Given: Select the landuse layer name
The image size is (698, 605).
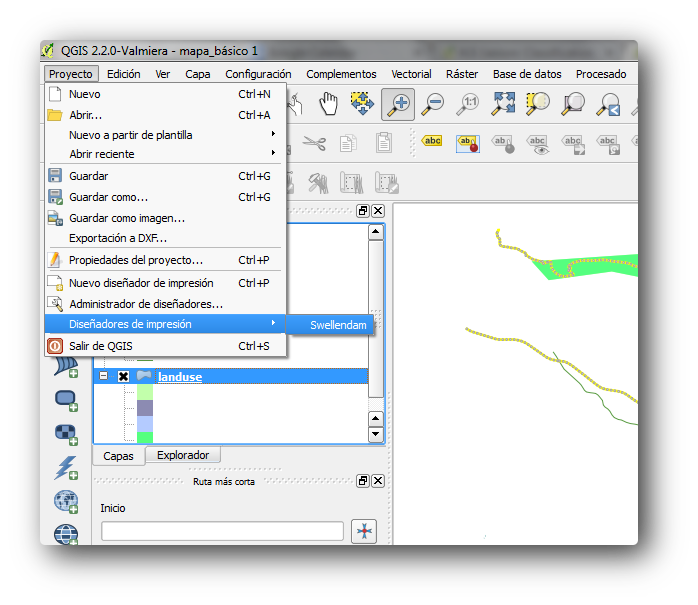Looking at the screenshot, I should tap(180, 377).
